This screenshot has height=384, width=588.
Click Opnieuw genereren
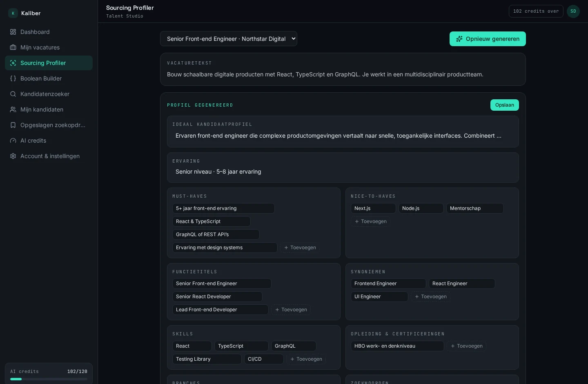[488, 39]
